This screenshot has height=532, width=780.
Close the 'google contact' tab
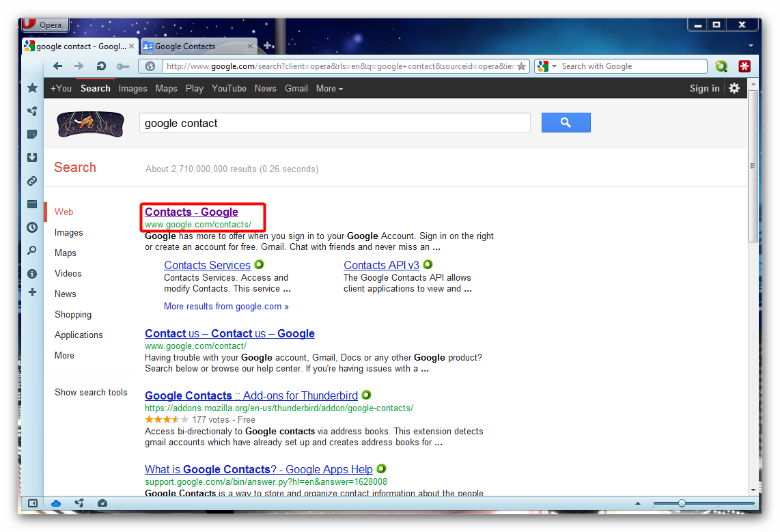pyautogui.click(x=131, y=46)
